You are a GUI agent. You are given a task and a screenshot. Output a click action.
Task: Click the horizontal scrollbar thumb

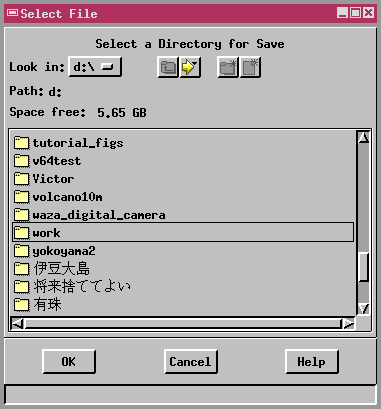(183, 323)
